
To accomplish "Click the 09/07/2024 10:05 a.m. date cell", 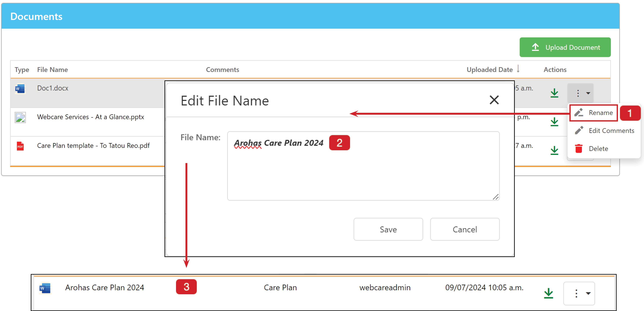I will coord(484,288).
